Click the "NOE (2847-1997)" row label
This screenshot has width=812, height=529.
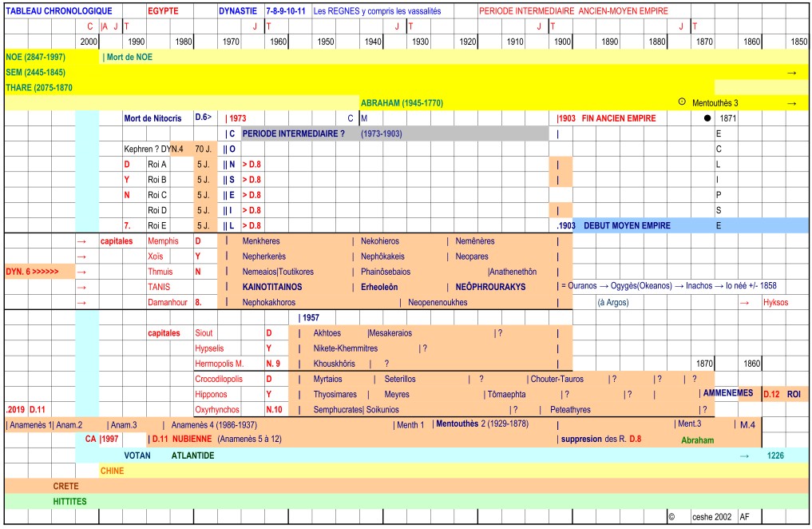(36, 57)
